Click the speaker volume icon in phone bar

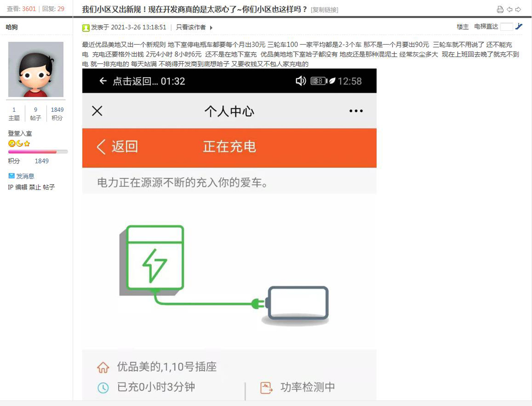coord(301,81)
